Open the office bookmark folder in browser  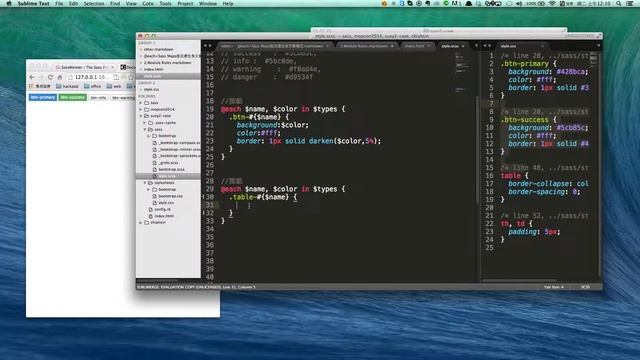(93, 86)
